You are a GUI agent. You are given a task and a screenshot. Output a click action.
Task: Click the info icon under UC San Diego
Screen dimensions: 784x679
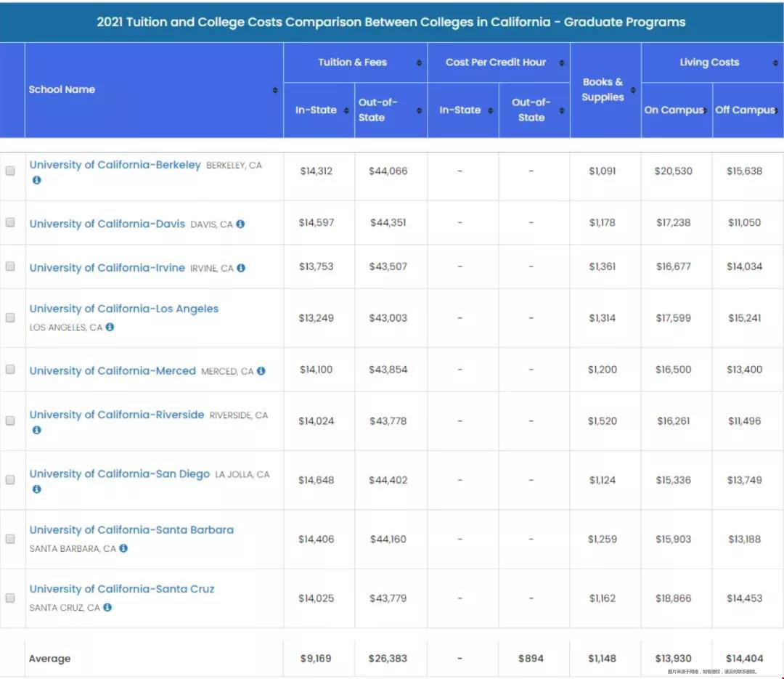[36, 489]
